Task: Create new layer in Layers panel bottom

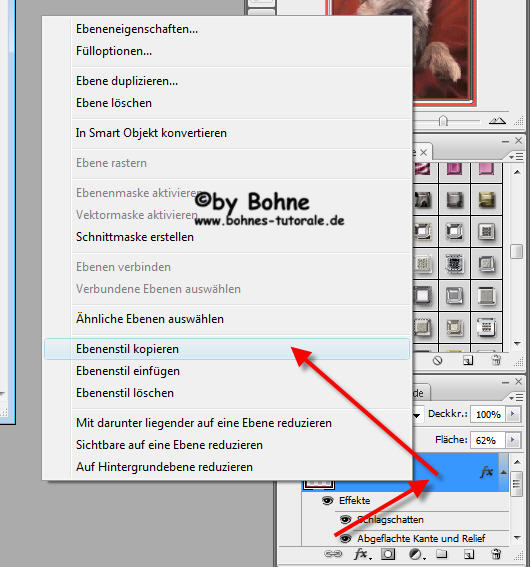Action: click(469, 554)
